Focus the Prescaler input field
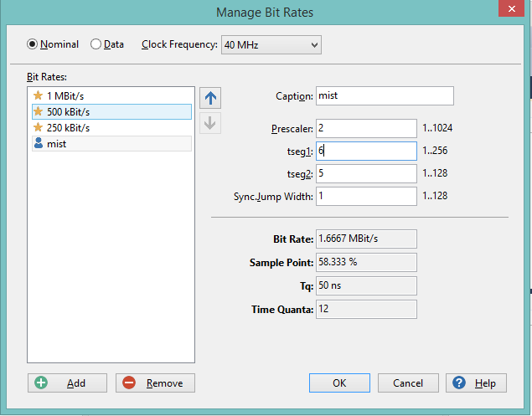The image size is (532, 416). pyautogui.click(x=366, y=128)
